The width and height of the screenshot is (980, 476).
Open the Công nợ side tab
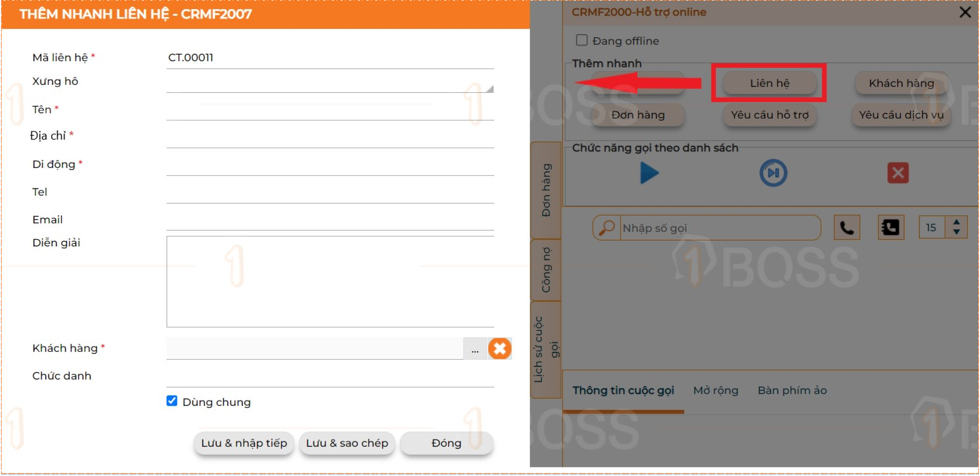click(546, 270)
